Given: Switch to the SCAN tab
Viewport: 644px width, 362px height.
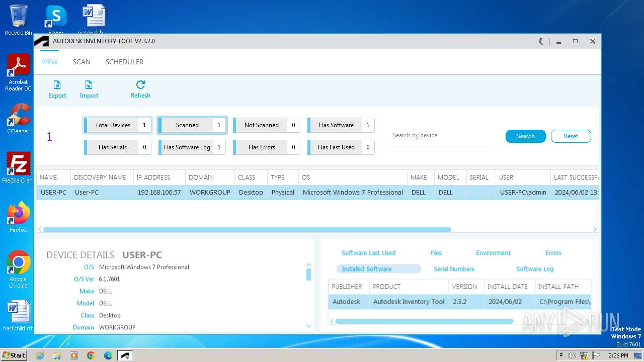Looking at the screenshot, I should coord(82,62).
